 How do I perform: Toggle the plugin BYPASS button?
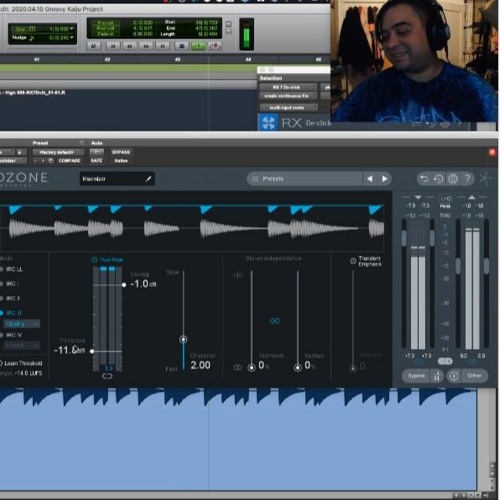pyautogui.click(x=121, y=152)
